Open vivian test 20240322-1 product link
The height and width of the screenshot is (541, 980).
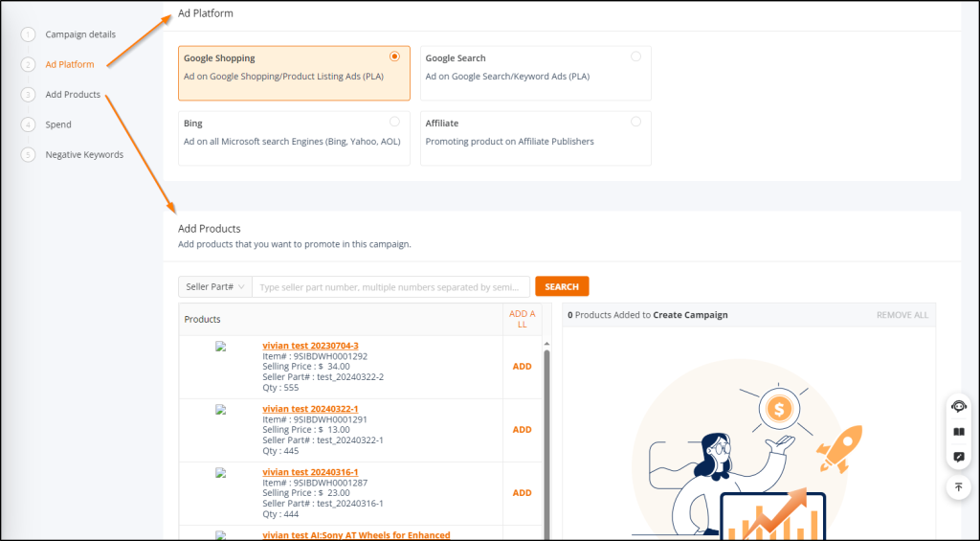[310, 409]
